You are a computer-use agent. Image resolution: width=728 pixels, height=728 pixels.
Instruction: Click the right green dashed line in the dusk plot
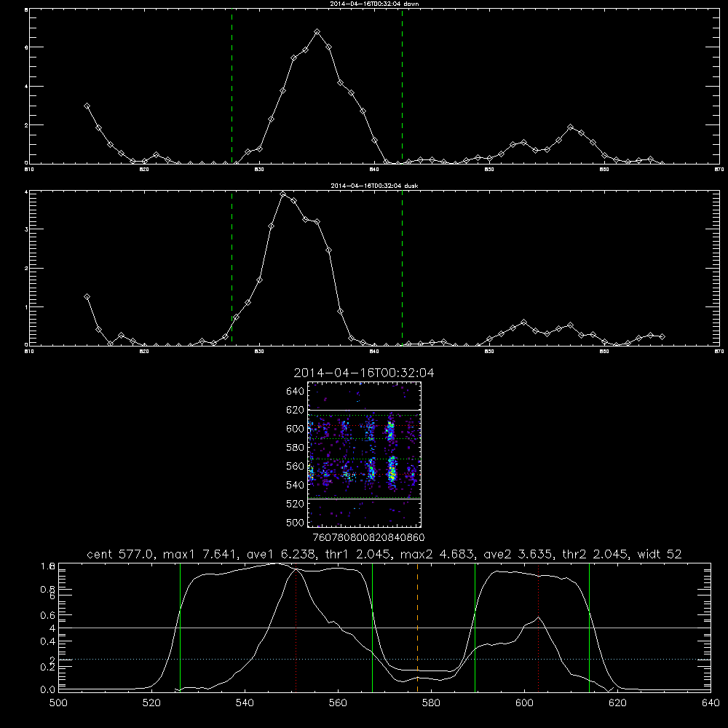coord(402,268)
